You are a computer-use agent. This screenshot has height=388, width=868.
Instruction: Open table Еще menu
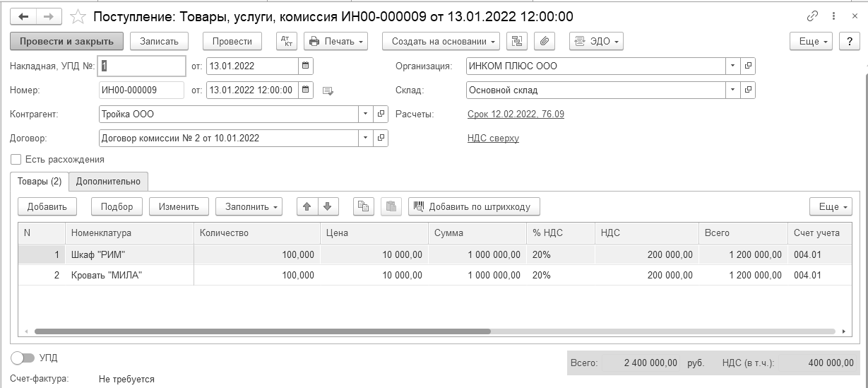pyautogui.click(x=831, y=206)
